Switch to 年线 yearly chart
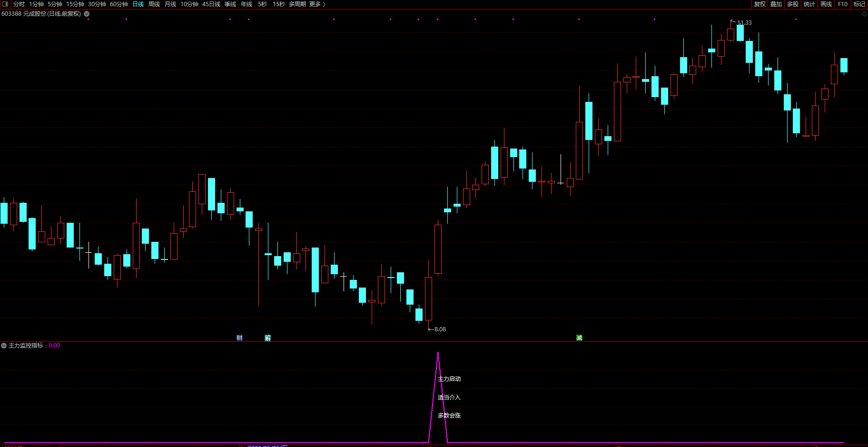 (247, 4)
